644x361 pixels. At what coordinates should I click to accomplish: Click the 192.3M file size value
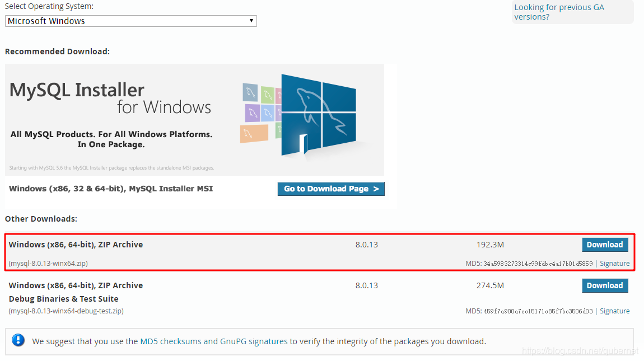coord(490,245)
